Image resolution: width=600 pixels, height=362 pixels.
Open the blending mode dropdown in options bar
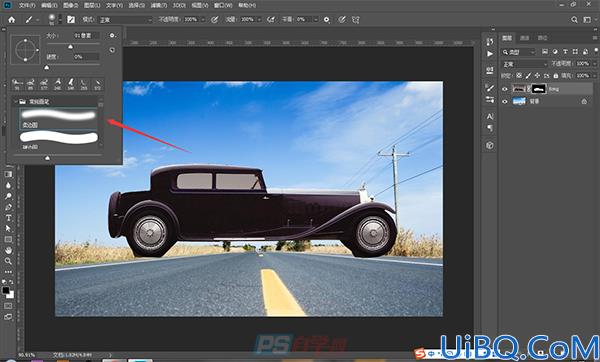coord(126,20)
